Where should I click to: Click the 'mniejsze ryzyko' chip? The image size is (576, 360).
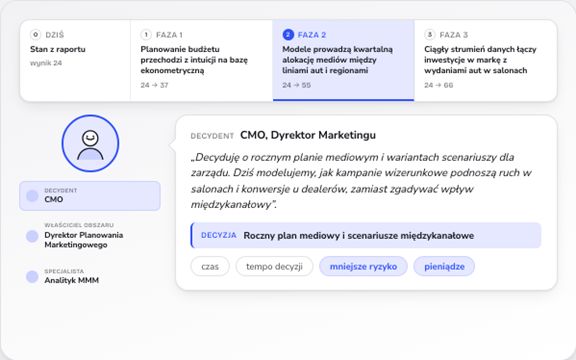[363, 266]
